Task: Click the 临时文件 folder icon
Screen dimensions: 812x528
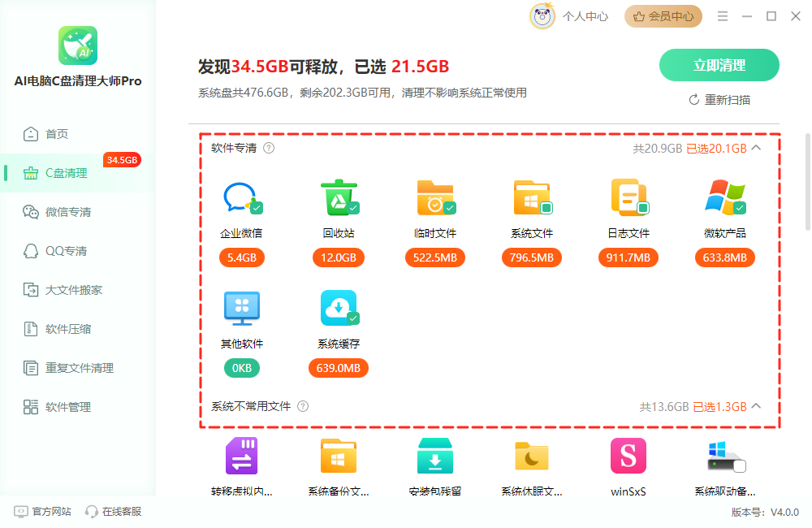Action: (x=435, y=197)
